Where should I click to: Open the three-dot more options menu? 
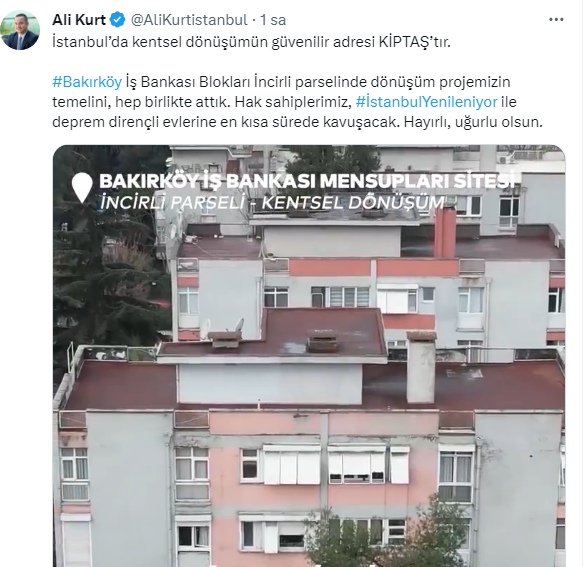coord(556,19)
